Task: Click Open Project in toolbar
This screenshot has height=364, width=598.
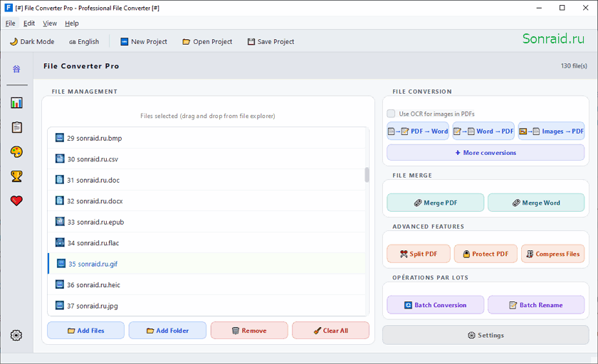Action: pos(207,41)
